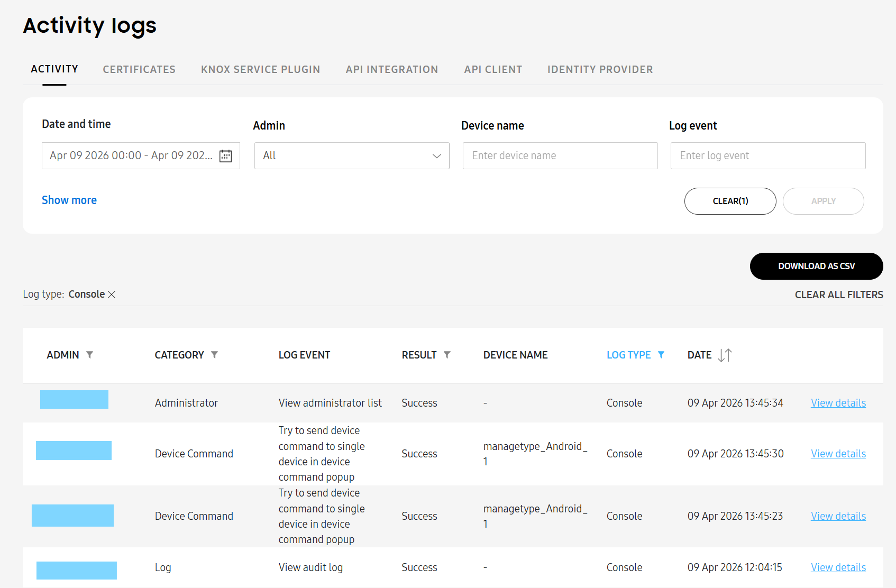Click the Category column filter icon
This screenshot has height=588, width=896.
click(x=214, y=355)
